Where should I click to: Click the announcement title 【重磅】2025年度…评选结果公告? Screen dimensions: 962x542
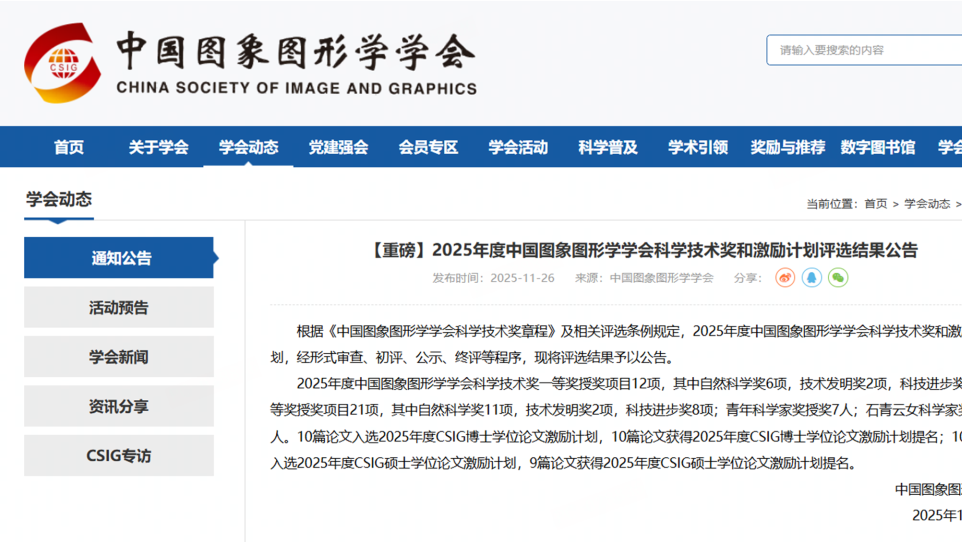[x=642, y=250]
